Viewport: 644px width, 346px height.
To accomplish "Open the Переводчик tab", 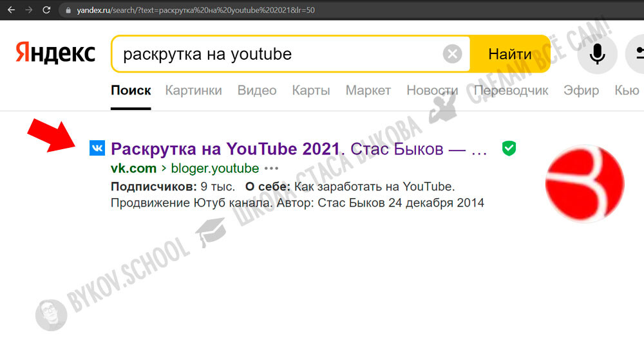I will (x=511, y=91).
